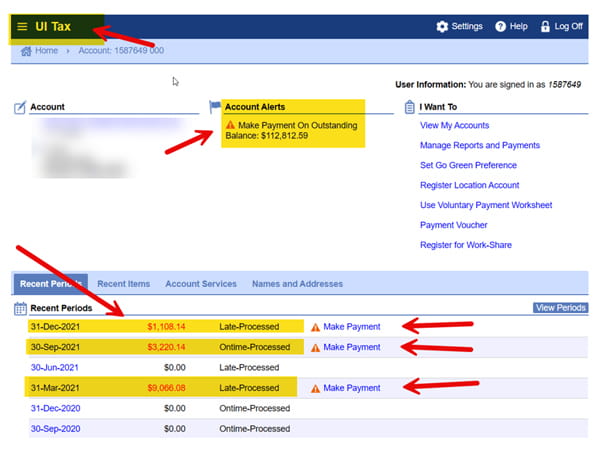Open the 30-Sep-2020 period link

pyautogui.click(x=55, y=429)
